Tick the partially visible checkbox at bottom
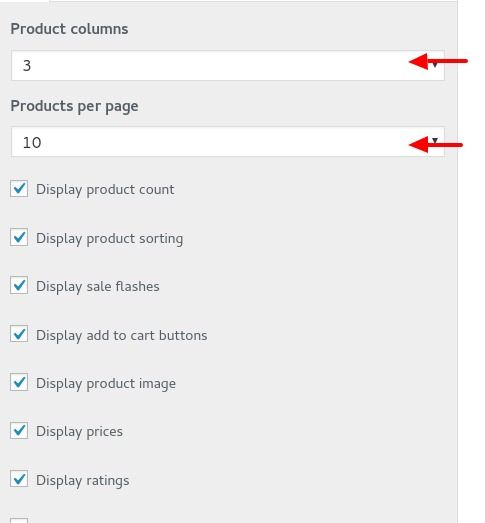 (19, 520)
